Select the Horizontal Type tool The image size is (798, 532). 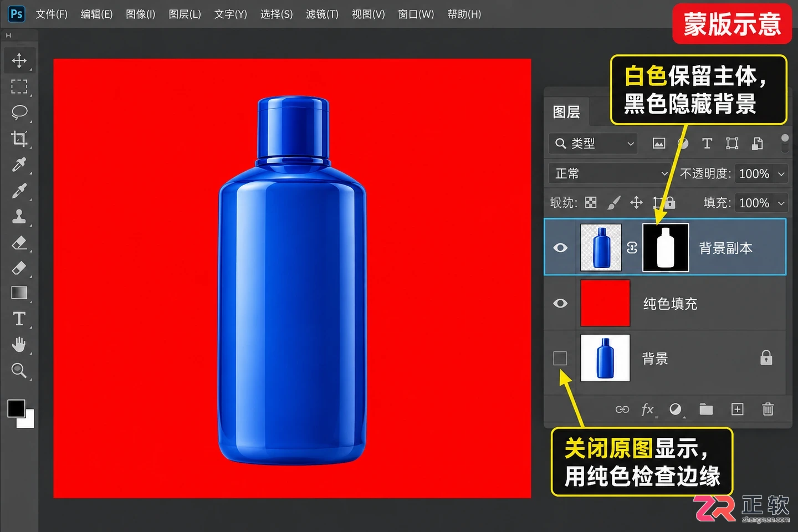[19, 319]
